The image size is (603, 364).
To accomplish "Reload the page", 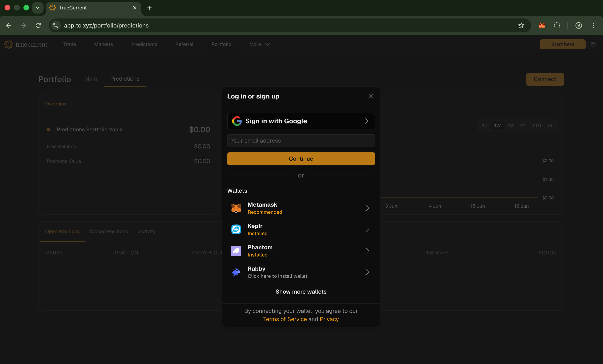I will pyautogui.click(x=38, y=25).
